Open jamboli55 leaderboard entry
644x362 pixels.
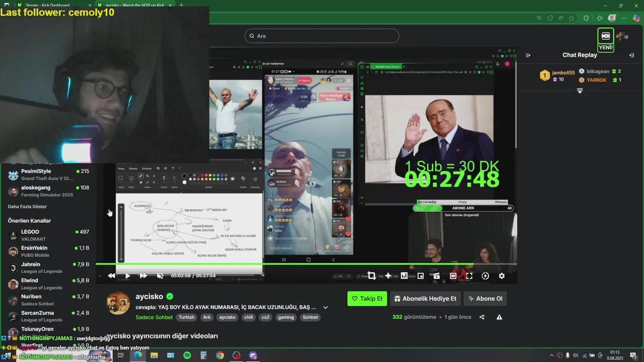click(x=557, y=76)
